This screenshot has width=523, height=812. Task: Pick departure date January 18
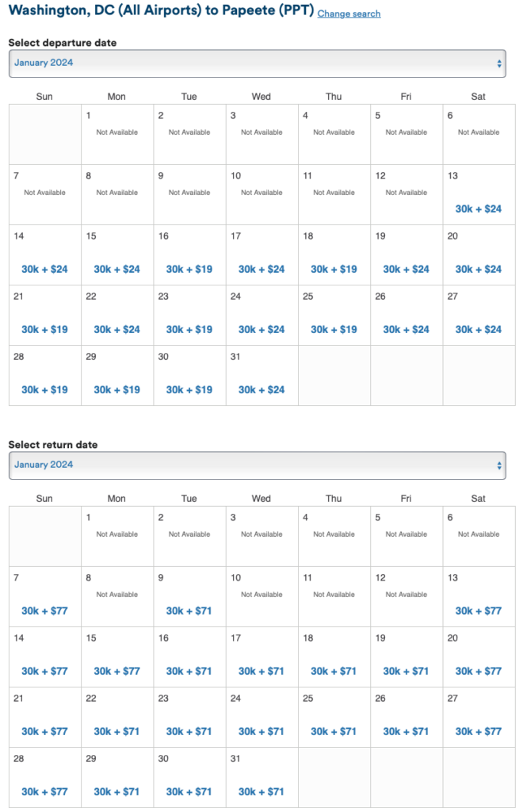[x=334, y=270]
